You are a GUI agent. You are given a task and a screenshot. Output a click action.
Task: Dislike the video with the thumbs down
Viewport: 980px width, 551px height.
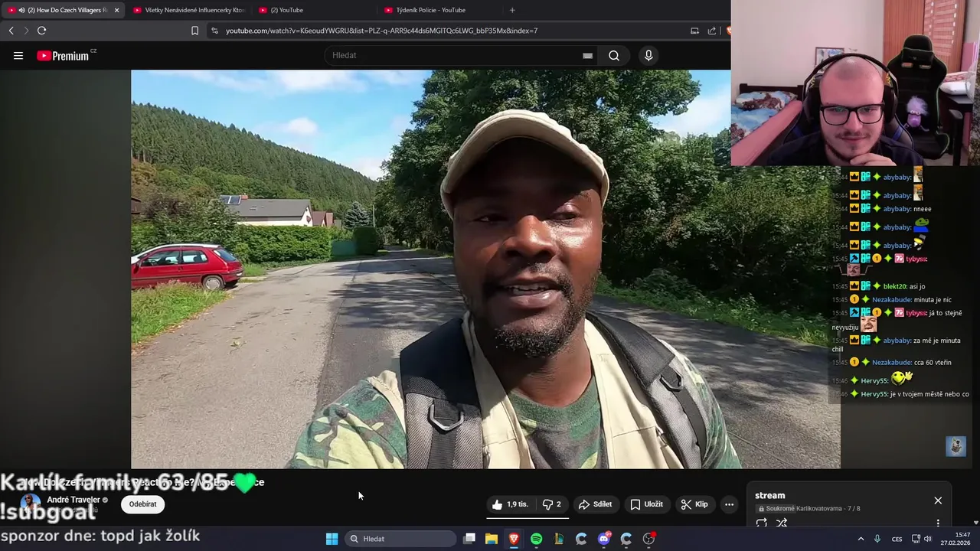point(552,504)
